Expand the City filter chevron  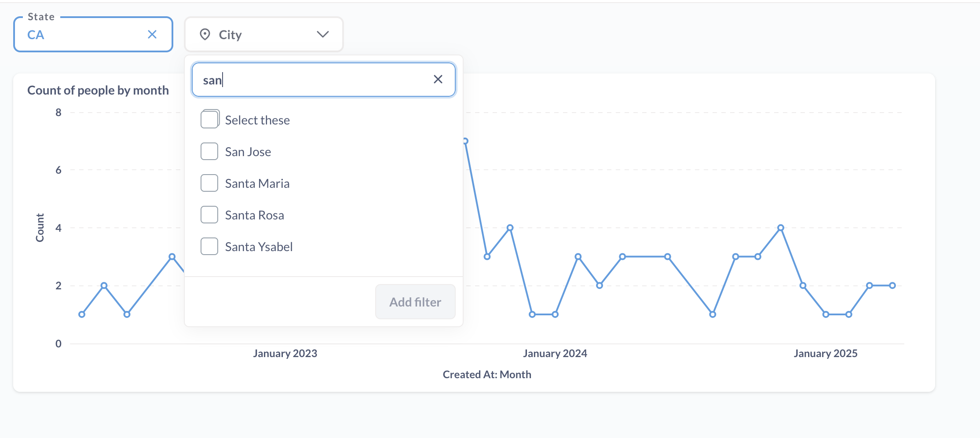(x=323, y=34)
